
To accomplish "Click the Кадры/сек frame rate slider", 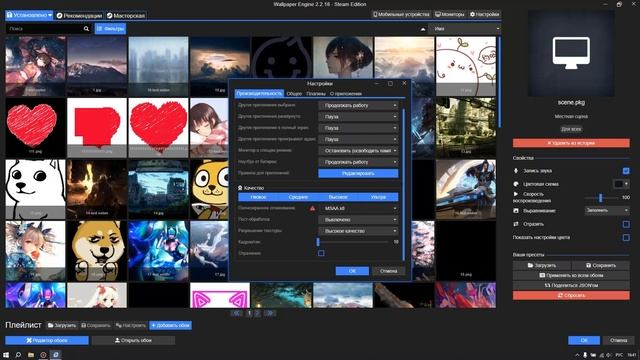I will pos(353,242).
